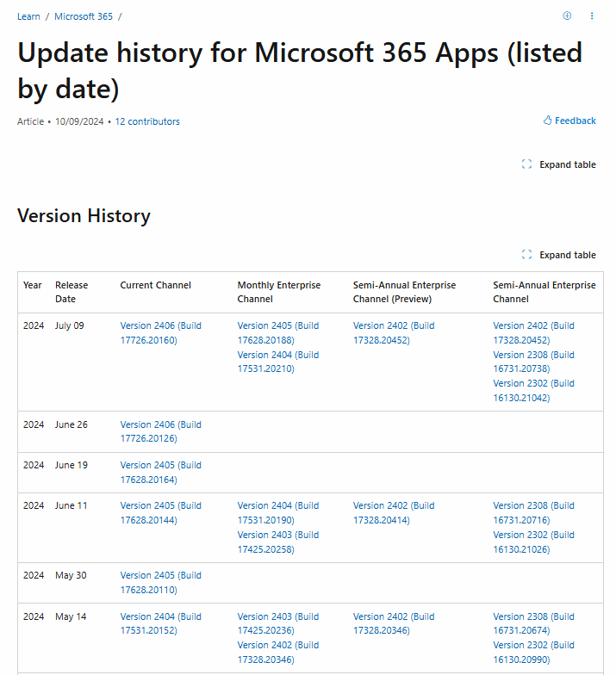This screenshot has height=675, width=616.
Task: Open Version 2404 Build 17531.20190 link
Action: (278, 513)
